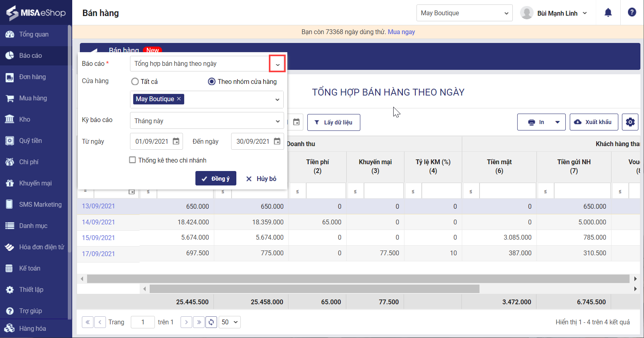Open calendar picker for Đến ngày

coord(277,141)
